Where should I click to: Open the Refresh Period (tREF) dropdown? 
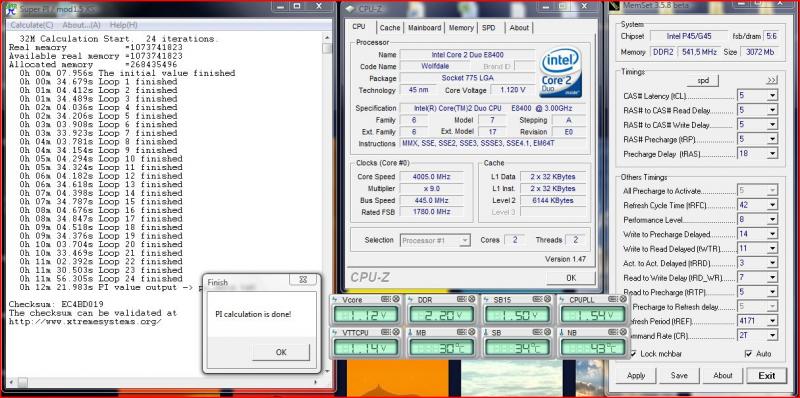(772, 321)
